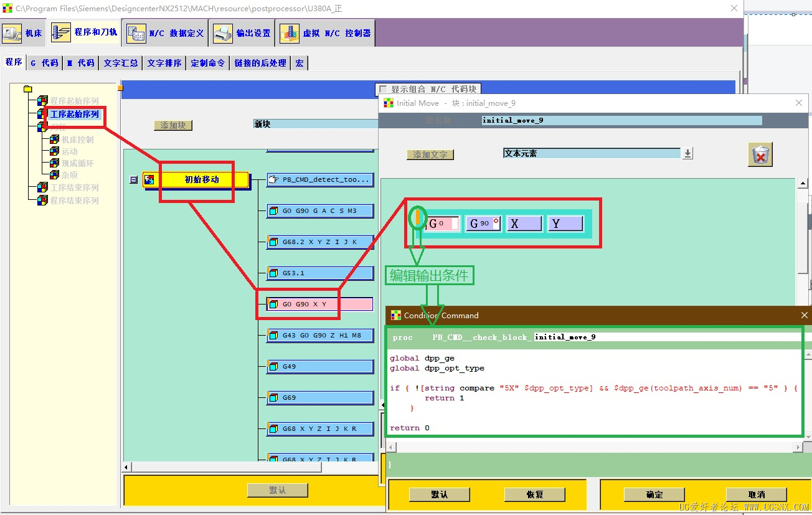Open the 虚拟 N/C 控制器 tab
Image resolution: width=812 pixels, height=515 pixels.
tap(326, 32)
